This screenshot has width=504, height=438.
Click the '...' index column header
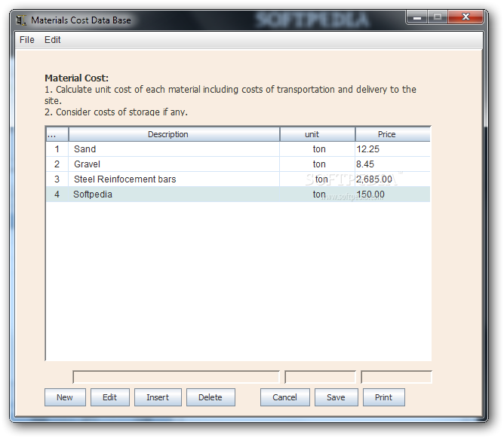(x=57, y=134)
